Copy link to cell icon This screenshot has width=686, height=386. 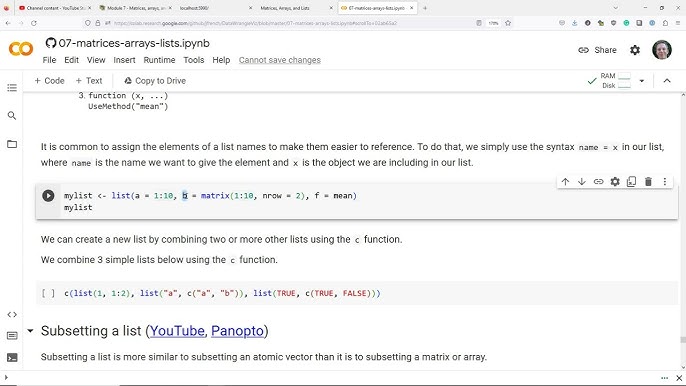click(598, 182)
